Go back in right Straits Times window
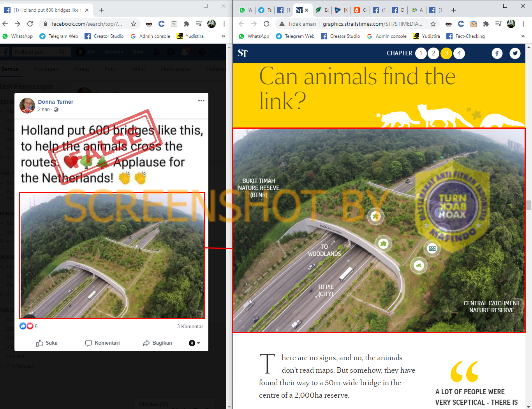 pos(241,24)
